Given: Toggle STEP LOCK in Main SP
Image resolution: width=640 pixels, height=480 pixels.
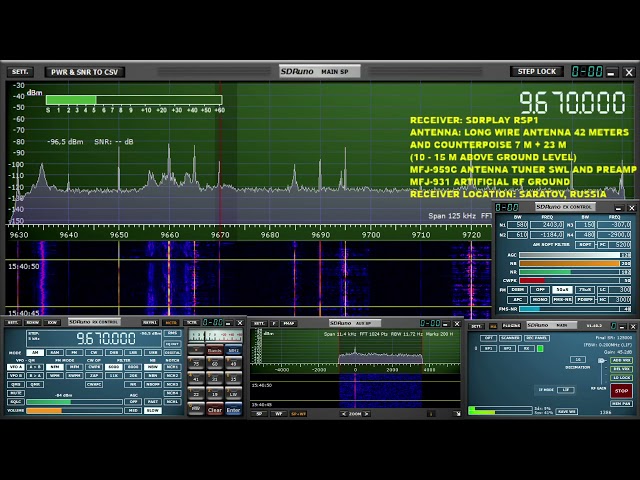Looking at the screenshot, I should tap(537, 71).
